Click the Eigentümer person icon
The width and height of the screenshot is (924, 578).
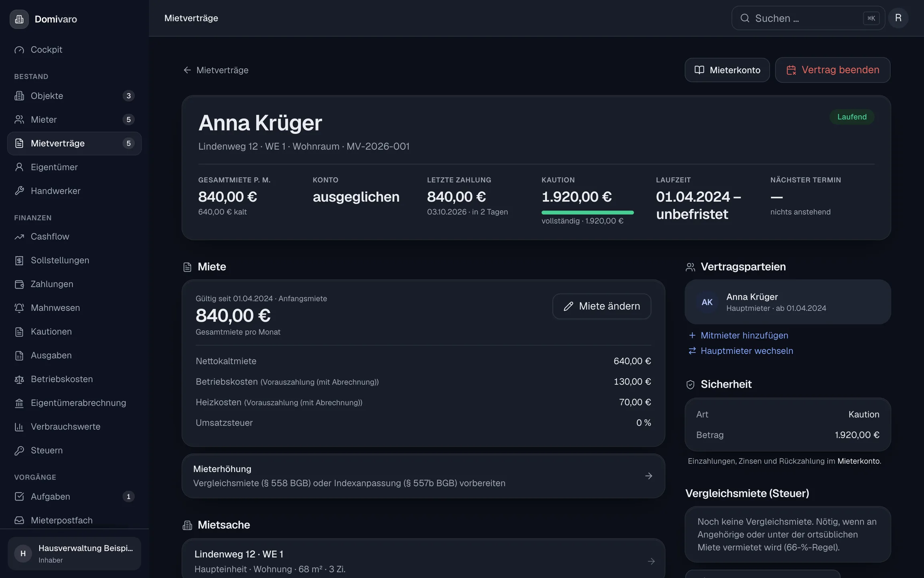tap(19, 167)
